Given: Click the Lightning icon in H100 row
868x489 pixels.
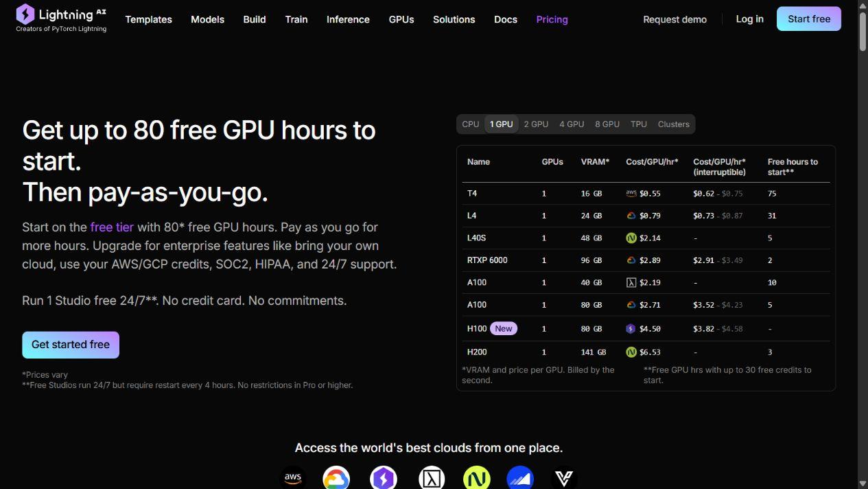Looking at the screenshot, I should point(631,329).
